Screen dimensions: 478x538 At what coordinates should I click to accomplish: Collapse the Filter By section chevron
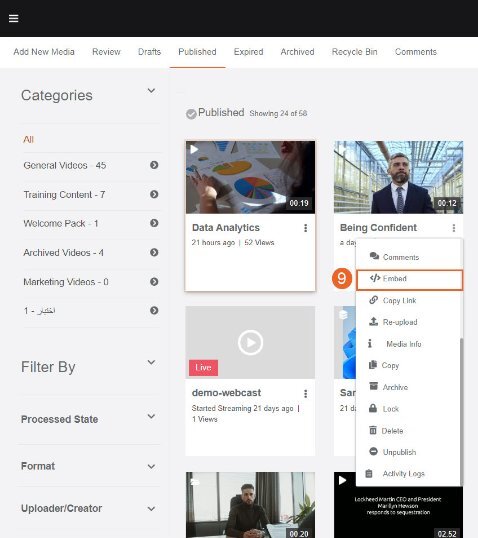point(151,362)
